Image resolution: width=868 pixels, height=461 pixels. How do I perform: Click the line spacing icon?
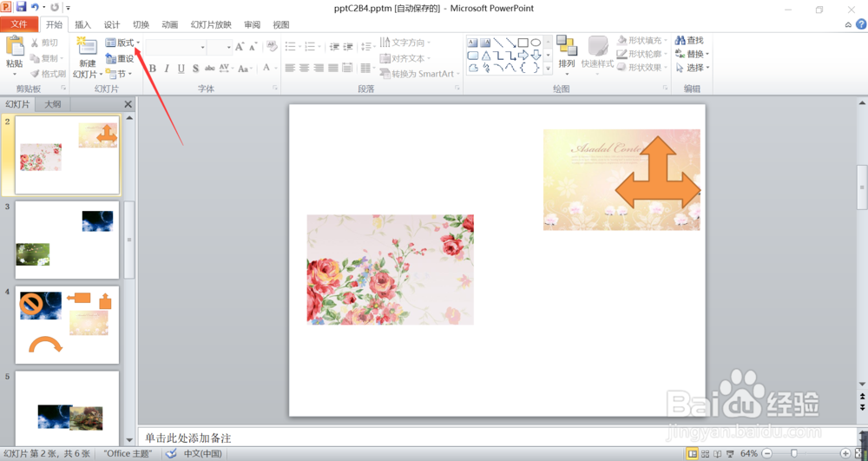366,47
